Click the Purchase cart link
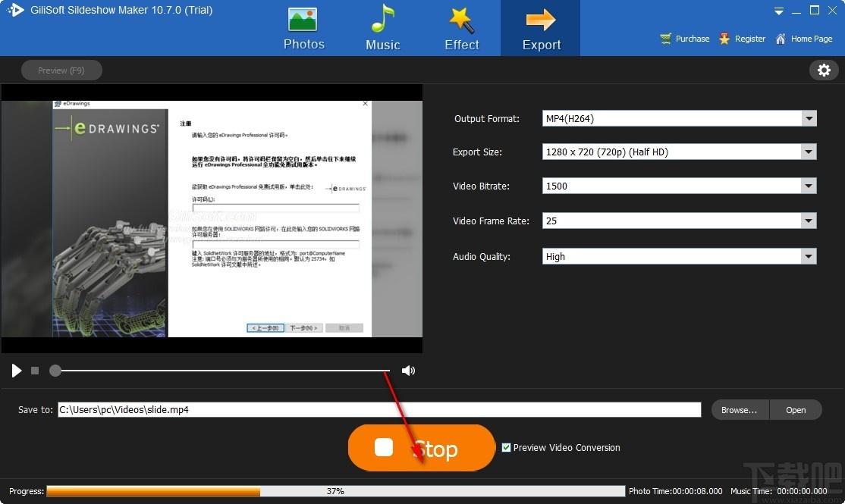The image size is (845, 504). point(684,39)
